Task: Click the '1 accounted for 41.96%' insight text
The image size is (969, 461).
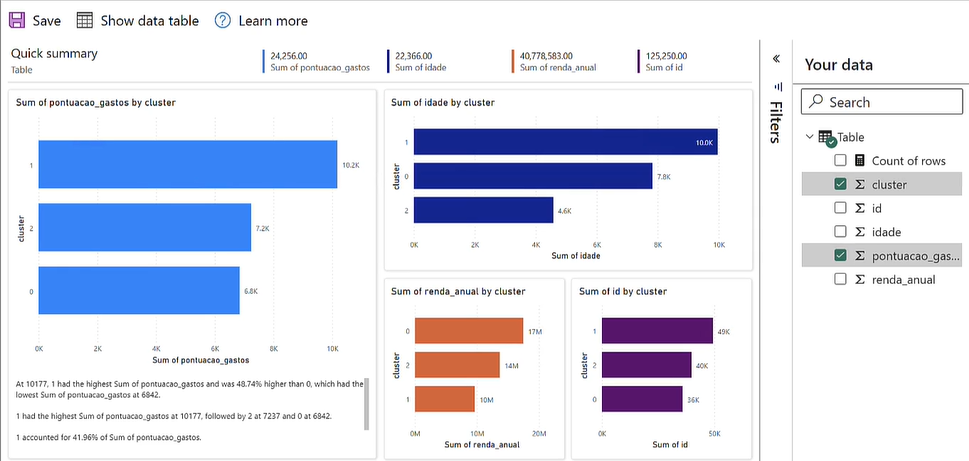Action: [x=109, y=438]
